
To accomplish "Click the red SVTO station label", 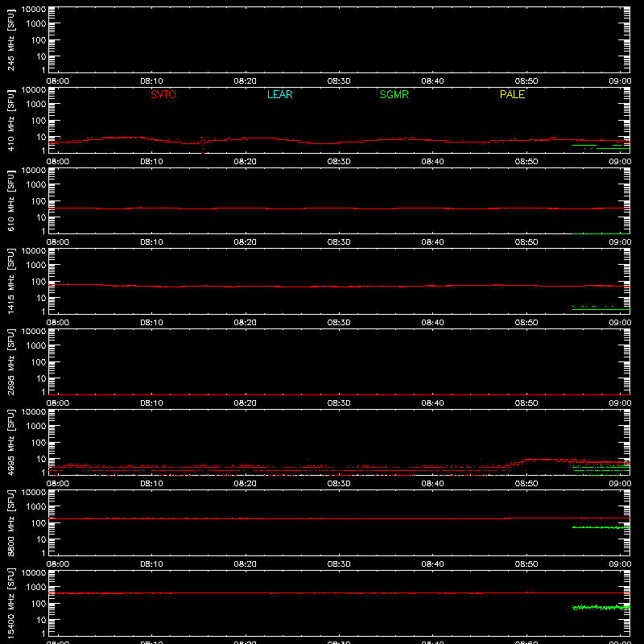I will (x=163, y=94).
